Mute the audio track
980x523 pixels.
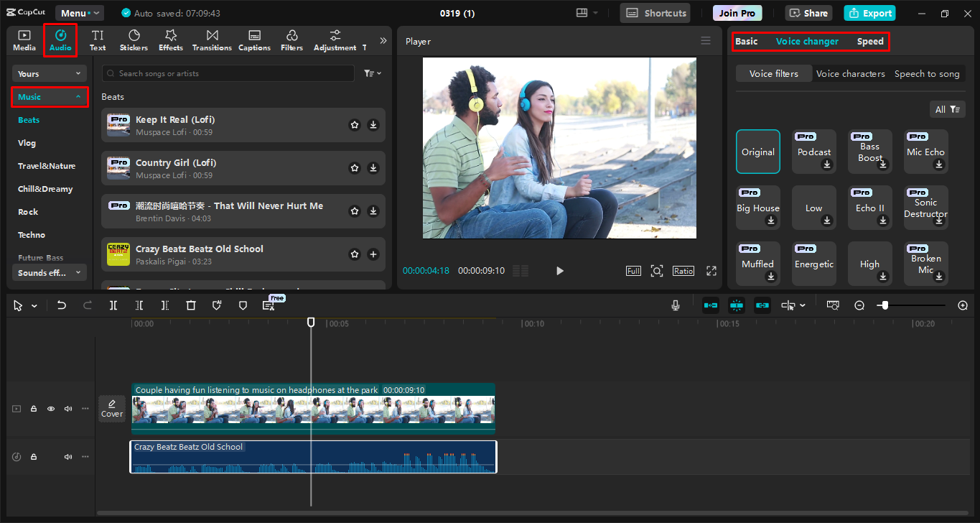click(x=67, y=456)
